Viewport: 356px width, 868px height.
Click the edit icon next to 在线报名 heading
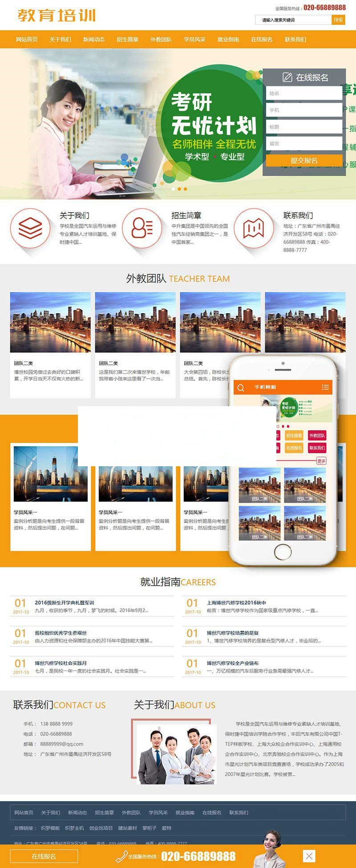coord(287,77)
